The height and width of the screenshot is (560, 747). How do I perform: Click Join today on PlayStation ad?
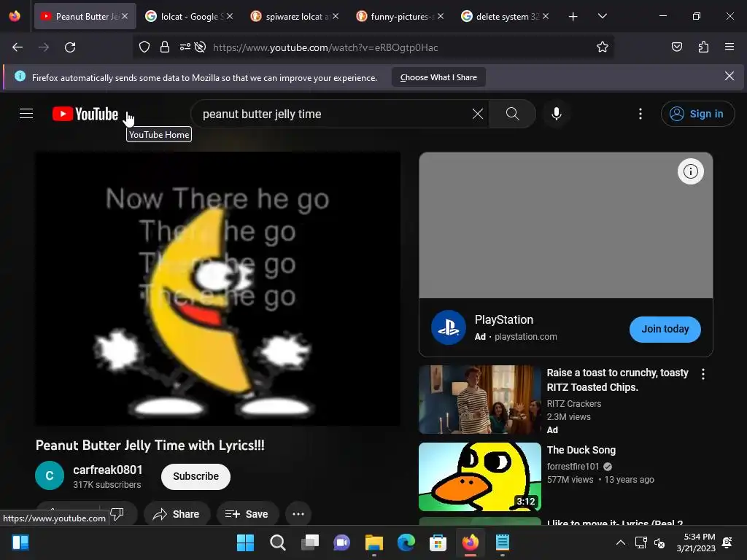click(665, 329)
